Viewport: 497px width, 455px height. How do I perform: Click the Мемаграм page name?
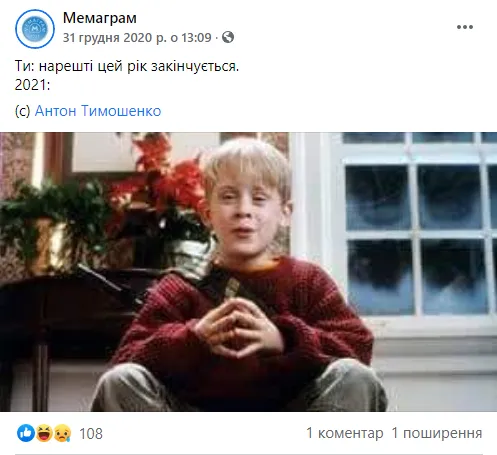100,18
